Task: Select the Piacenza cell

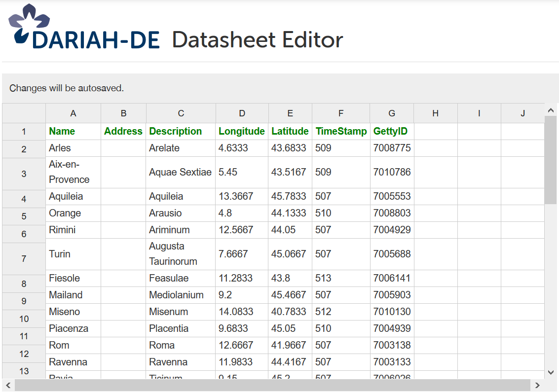Action: (x=73, y=328)
